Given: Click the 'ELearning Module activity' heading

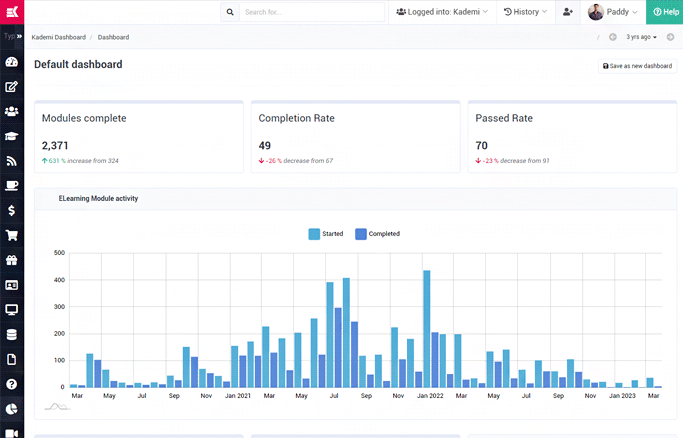Looking at the screenshot, I should click(98, 199).
